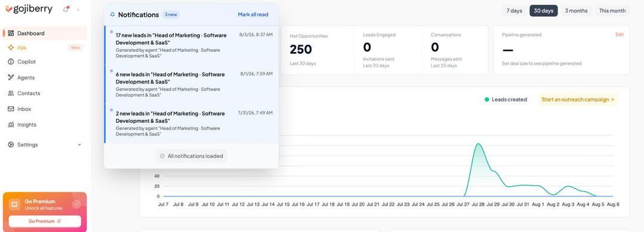Open the notification bell icon
Viewport: 644px width, 232px height.
[66, 10]
